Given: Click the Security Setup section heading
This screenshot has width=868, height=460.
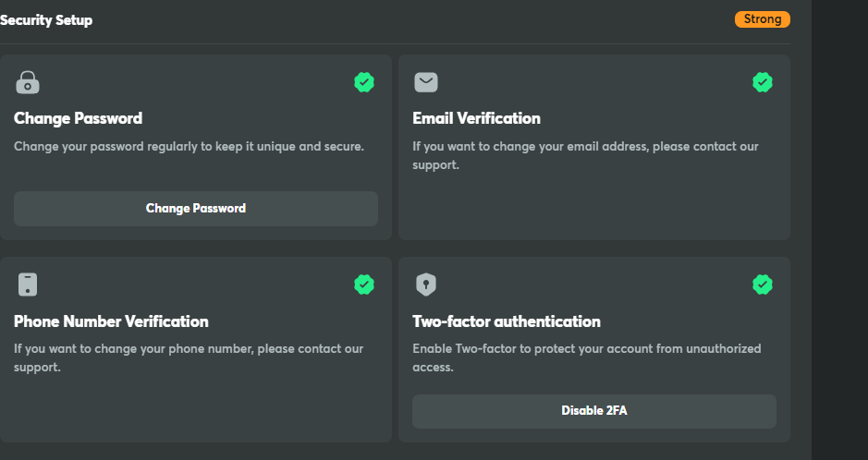Looking at the screenshot, I should click(46, 19).
